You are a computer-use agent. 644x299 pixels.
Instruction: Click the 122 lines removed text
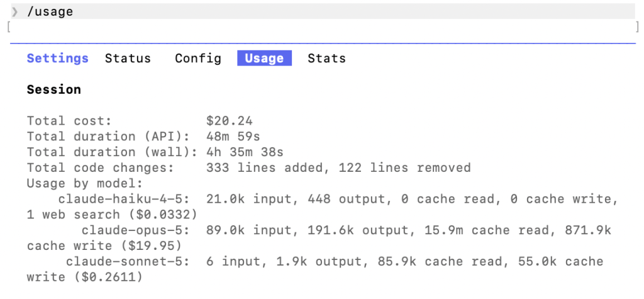(x=404, y=168)
